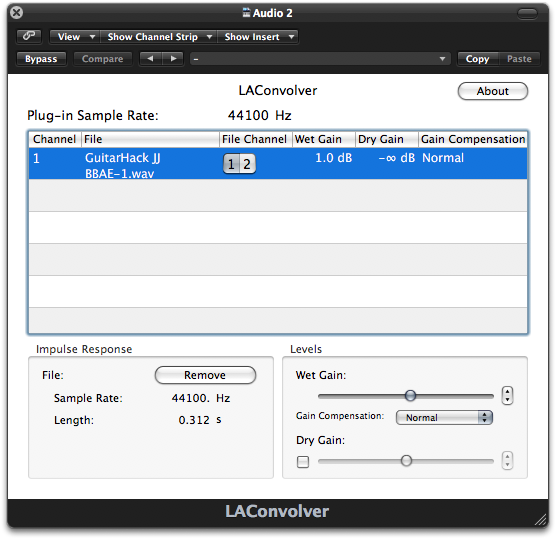Click the Normal gain compensation cell
Image resolution: width=556 pixels, height=539 pixels.
(443, 158)
